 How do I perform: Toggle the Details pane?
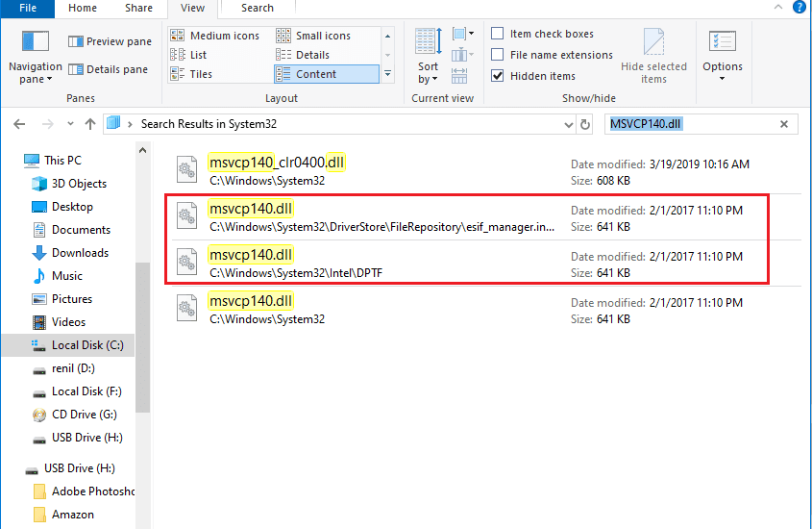pyautogui.click(x=108, y=69)
